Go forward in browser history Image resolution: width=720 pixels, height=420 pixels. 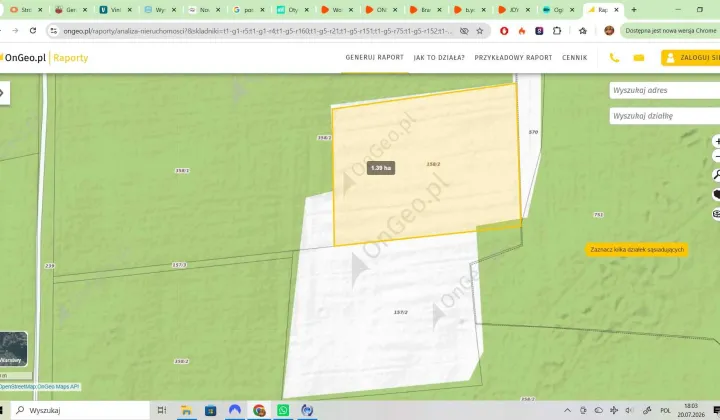15,31
